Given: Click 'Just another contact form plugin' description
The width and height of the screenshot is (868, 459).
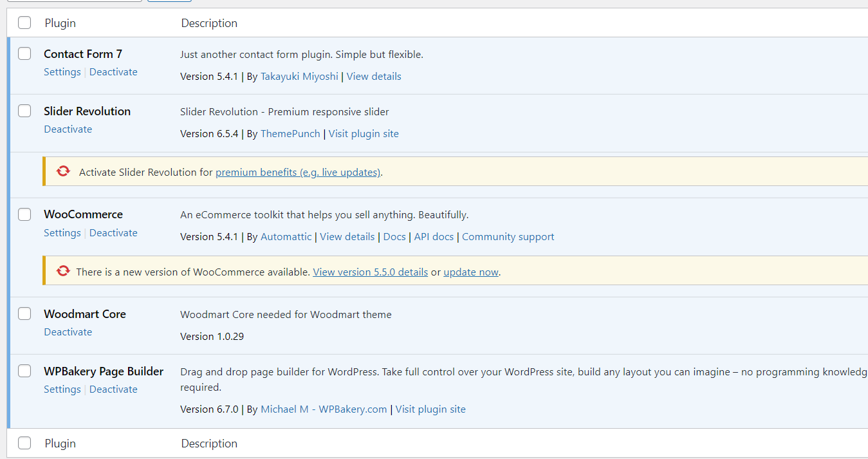Looking at the screenshot, I should (x=302, y=55).
